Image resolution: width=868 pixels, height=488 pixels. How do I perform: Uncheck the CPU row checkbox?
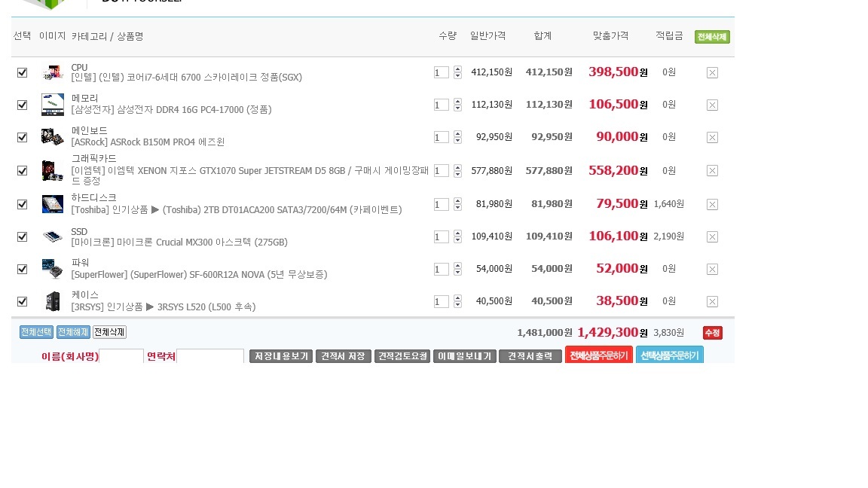[x=22, y=72]
